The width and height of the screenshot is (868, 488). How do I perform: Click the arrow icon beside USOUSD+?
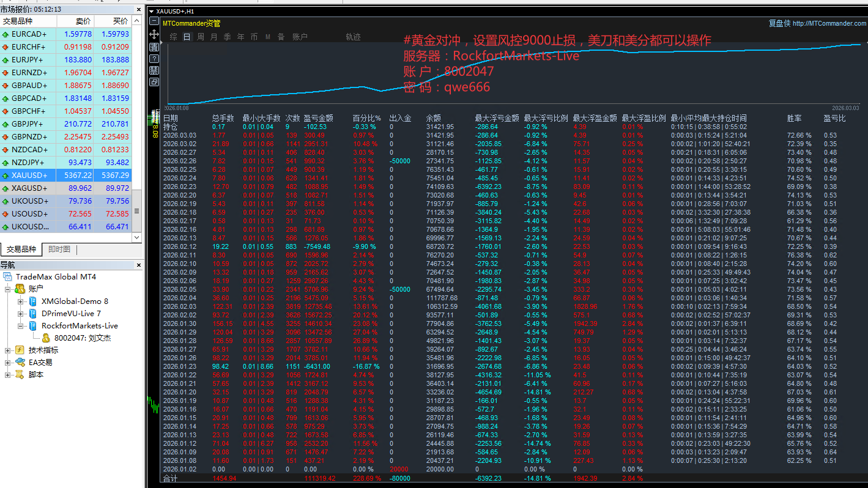tap(6, 214)
